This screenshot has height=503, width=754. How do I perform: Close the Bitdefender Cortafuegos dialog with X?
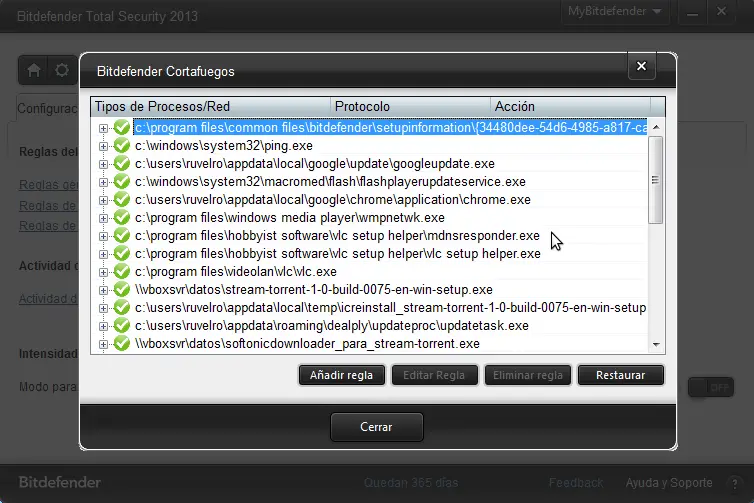tap(641, 66)
